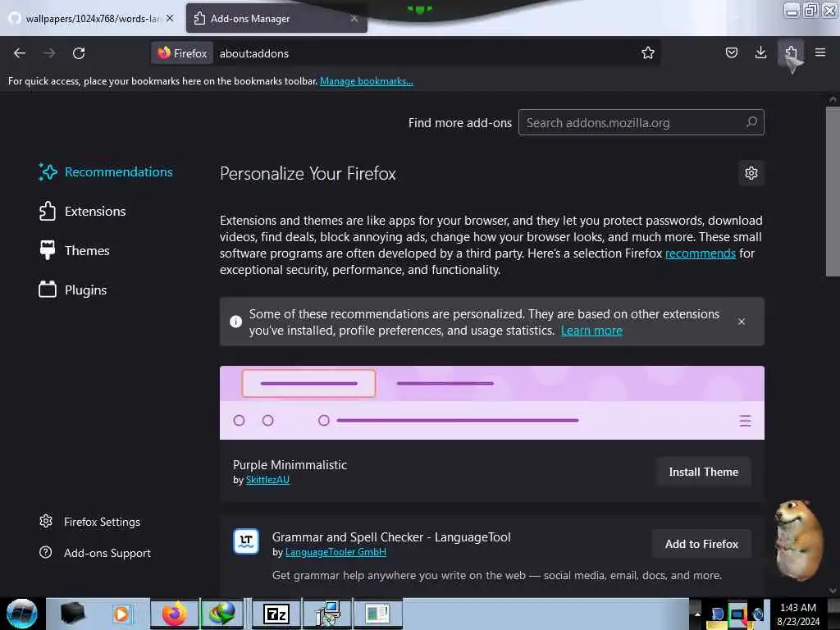
Task: Close the wallpapers tab
Action: click(x=170, y=18)
